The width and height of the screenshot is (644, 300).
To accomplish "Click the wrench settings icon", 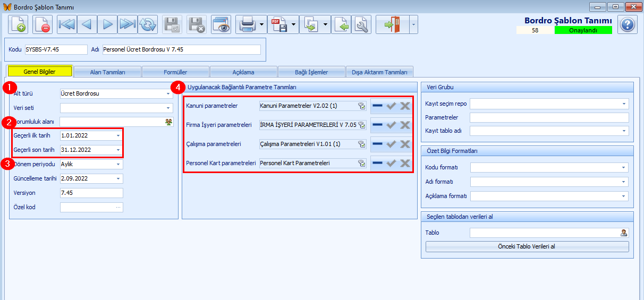I will 362,24.
